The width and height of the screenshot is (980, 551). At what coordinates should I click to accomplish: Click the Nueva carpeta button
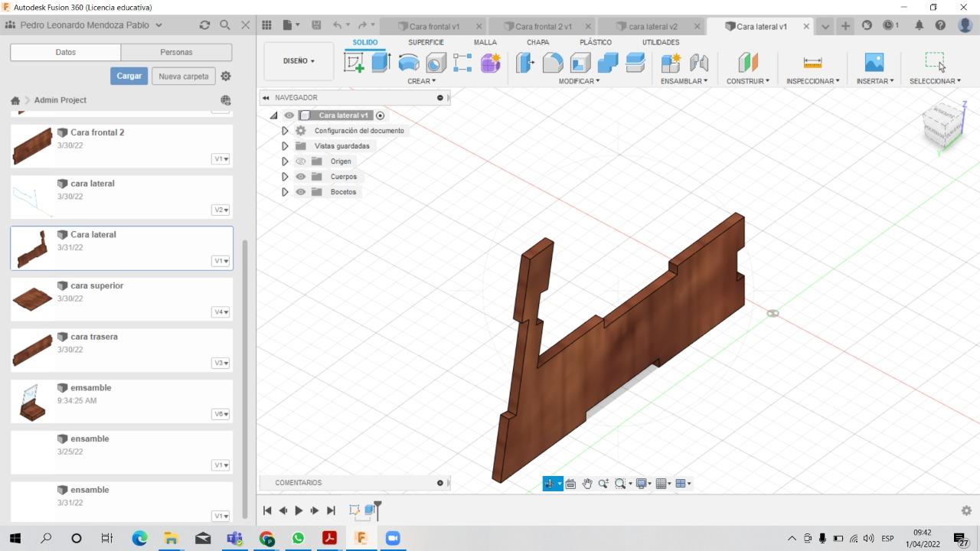(x=184, y=77)
